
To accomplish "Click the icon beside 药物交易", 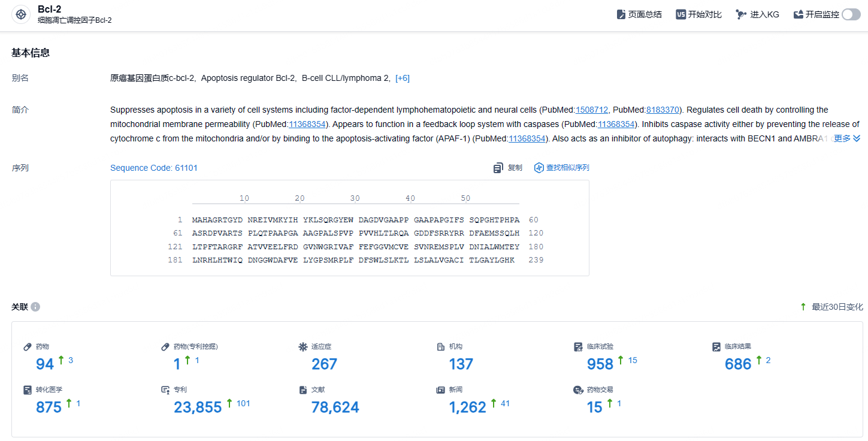I will [578, 389].
